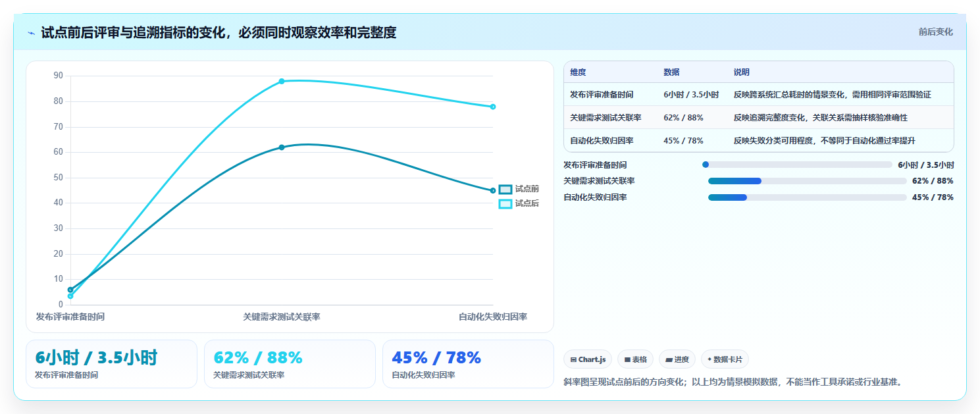Click table cell 45% / 78%

[x=683, y=141]
